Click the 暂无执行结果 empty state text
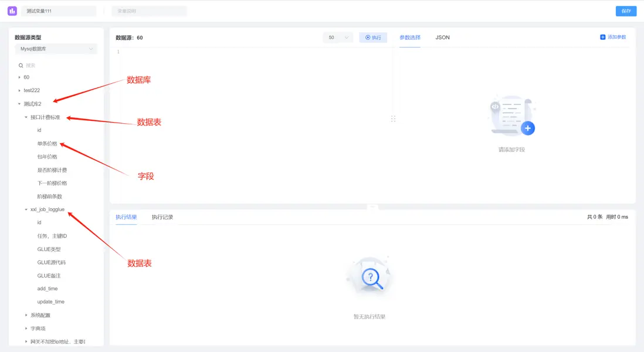 click(x=370, y=317)
